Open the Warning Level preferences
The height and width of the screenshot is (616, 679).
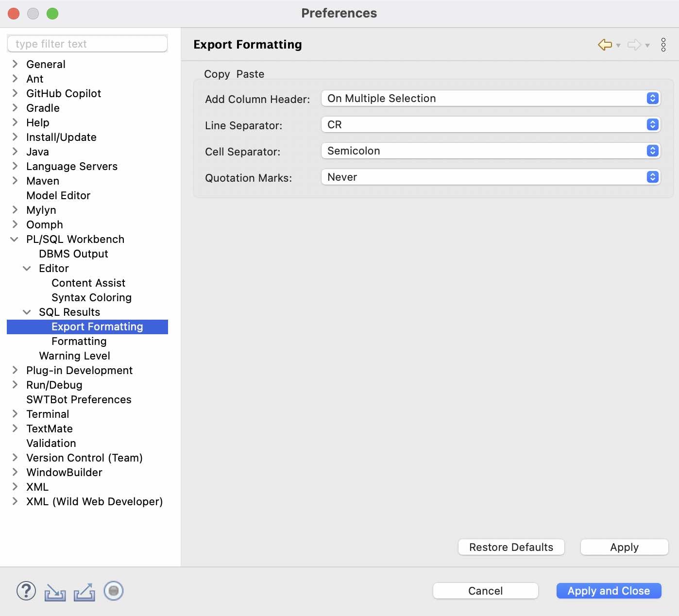tap(74, 356)
